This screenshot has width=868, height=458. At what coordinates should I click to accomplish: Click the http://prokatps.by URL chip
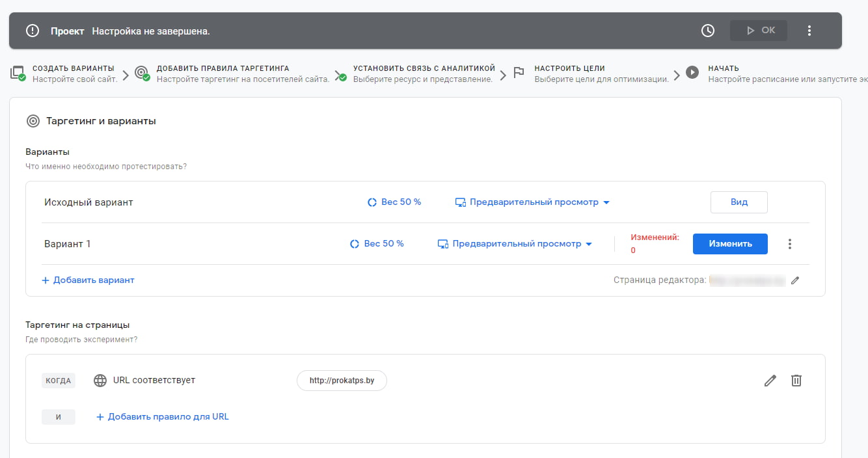click(x=342, y=380)
